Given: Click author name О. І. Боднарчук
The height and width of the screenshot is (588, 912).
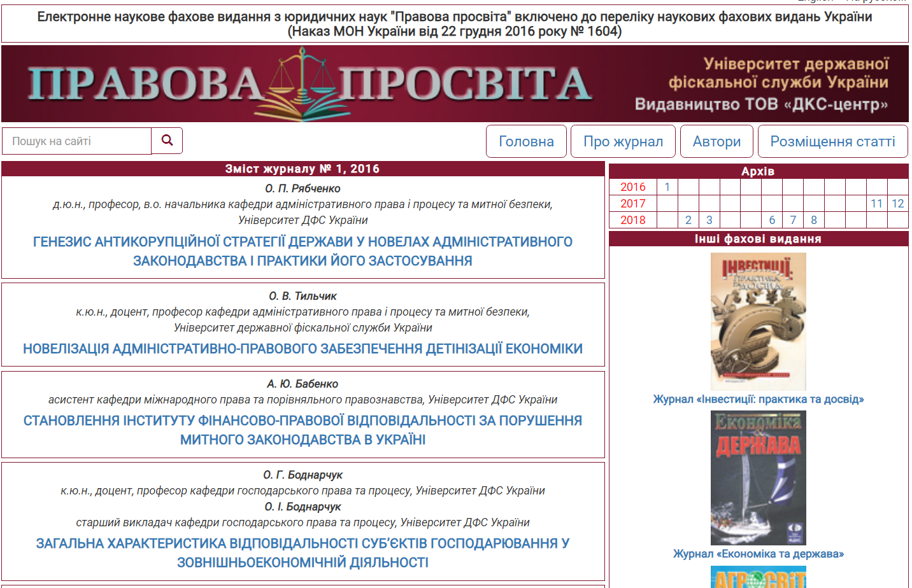Looking at the screenshot, I should coord(303,507).
